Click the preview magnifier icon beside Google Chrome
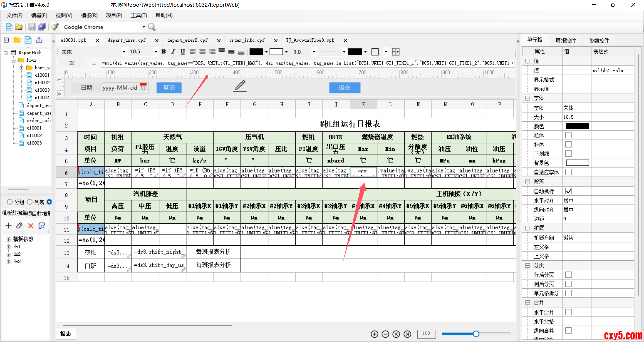 click(x=152, y=27)
